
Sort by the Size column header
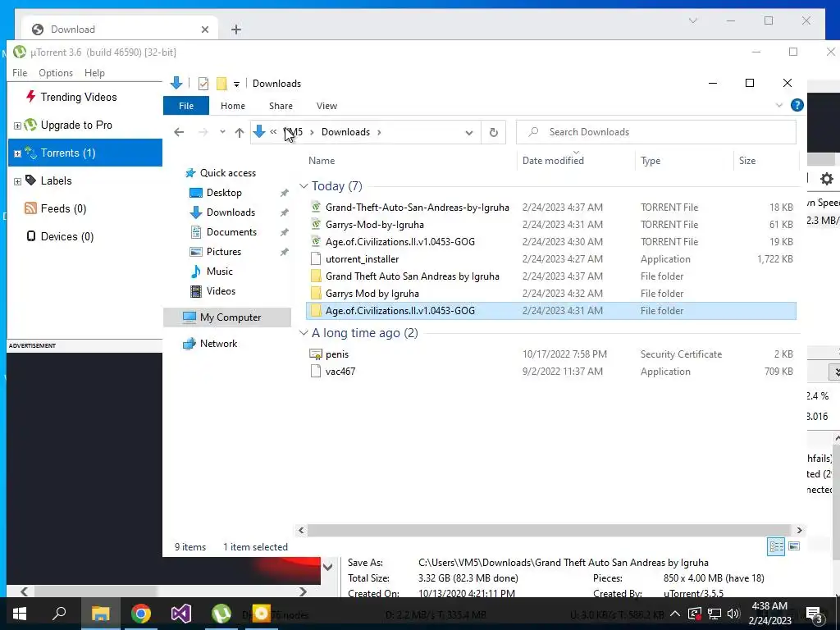(x=747, y=161)
